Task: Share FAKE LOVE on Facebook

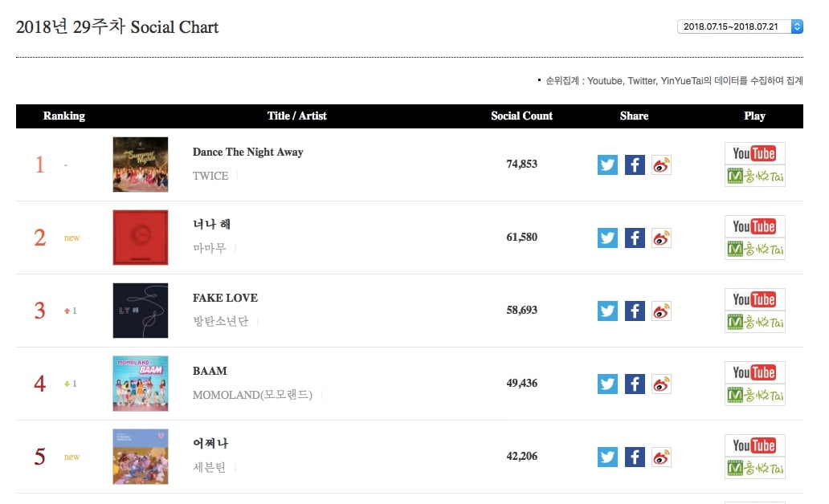Action: [x=635, y=311]
